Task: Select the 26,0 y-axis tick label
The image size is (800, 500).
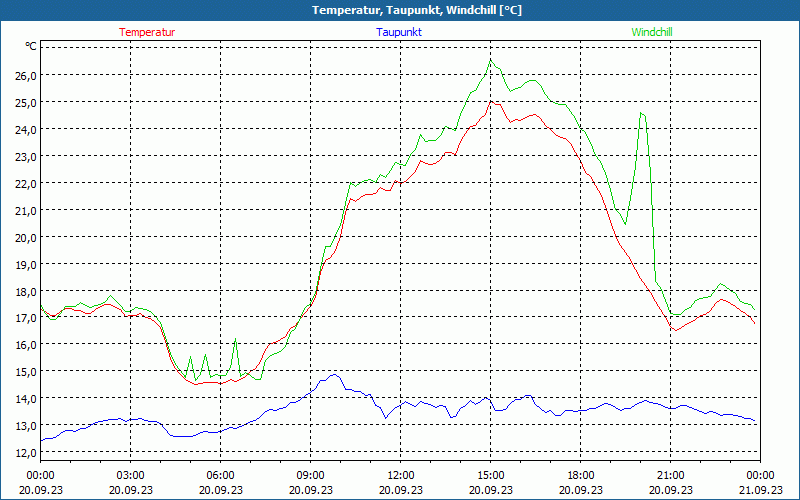Action: pos(25,75)
